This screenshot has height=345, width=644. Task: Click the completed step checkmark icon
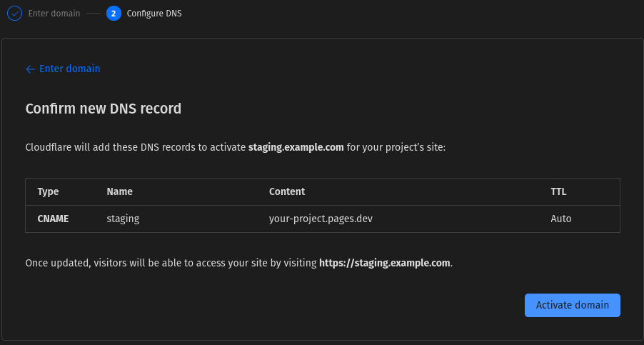click(14, 14)
